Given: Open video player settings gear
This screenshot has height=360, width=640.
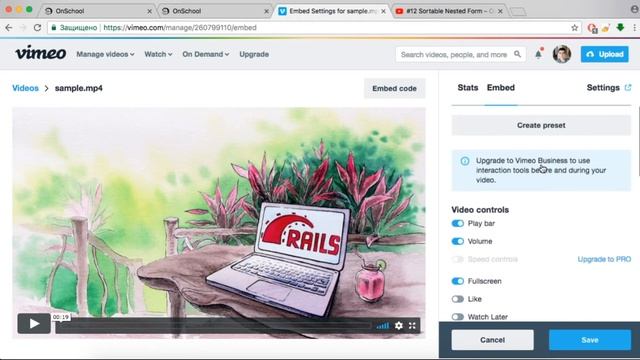Looking at the screenshot, I should (x=399, y=325).
